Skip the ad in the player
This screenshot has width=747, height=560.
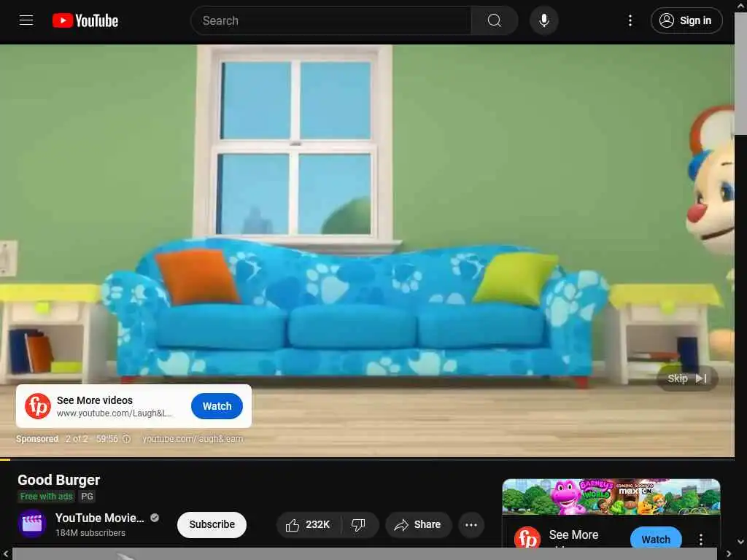pyautogui.click(x=687, y=378)
